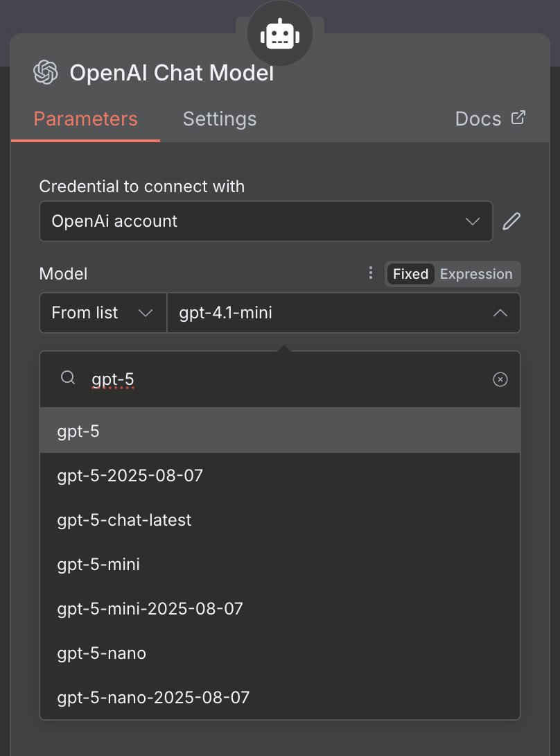Switch to the Settings tab
The height and width of the screenshot is (756, 560).
tap(220, 119)
